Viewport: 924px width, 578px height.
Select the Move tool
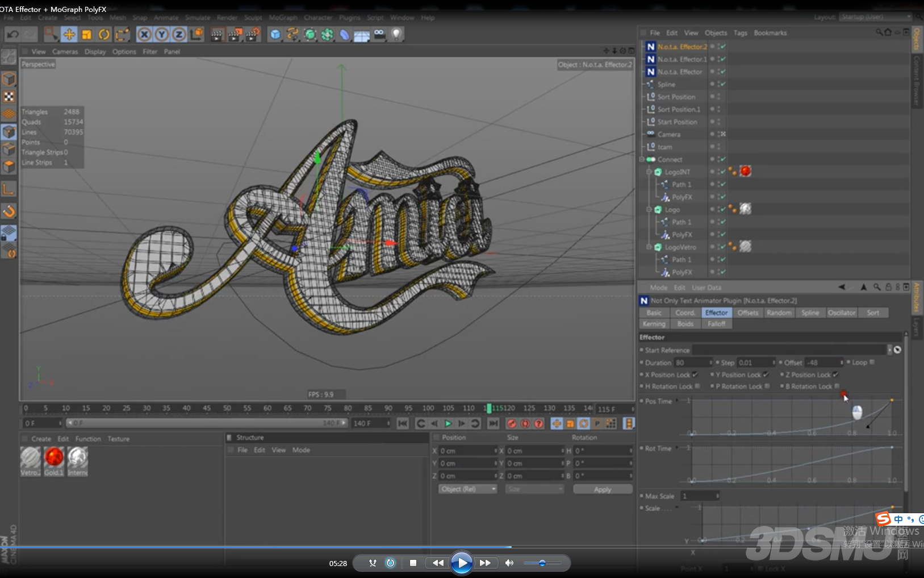click(69, 35)
